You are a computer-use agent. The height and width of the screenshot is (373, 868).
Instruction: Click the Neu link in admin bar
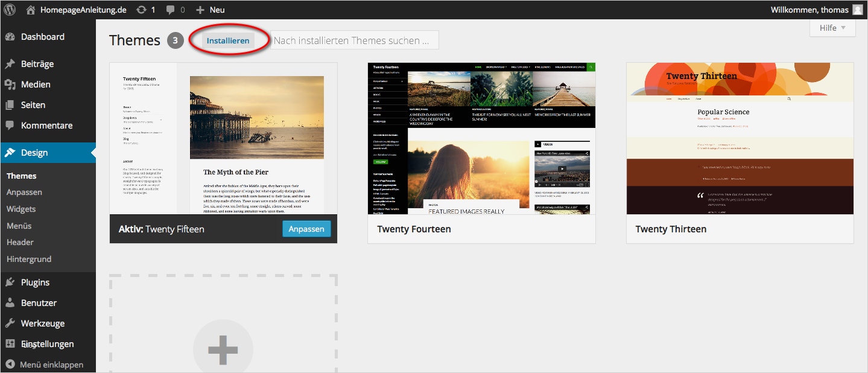click(x=217, y=10)
